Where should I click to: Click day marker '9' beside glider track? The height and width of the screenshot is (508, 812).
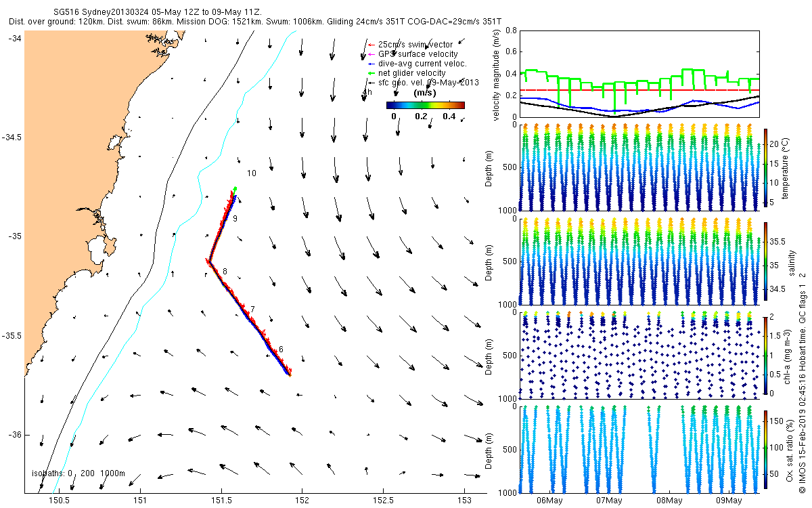coord(234,219)
